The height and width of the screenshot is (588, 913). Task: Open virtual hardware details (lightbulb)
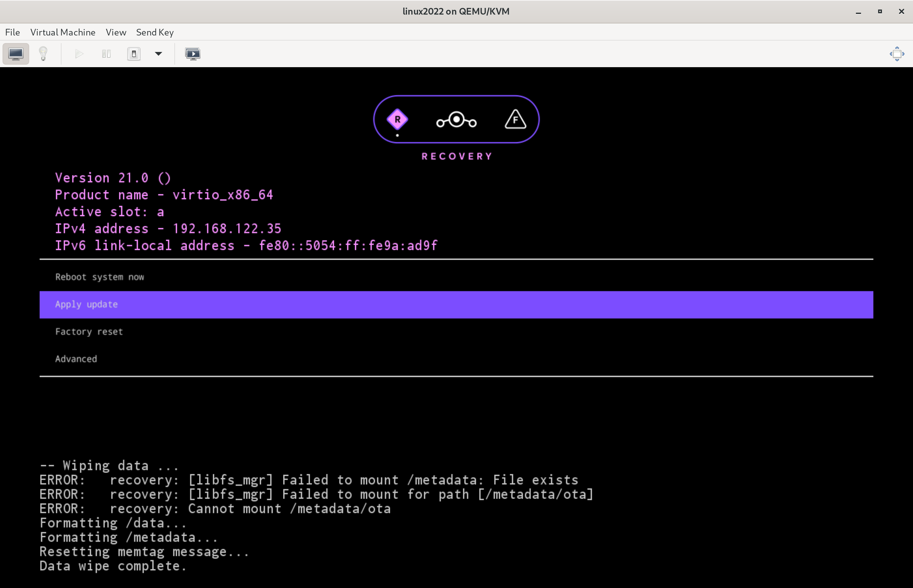43,54
